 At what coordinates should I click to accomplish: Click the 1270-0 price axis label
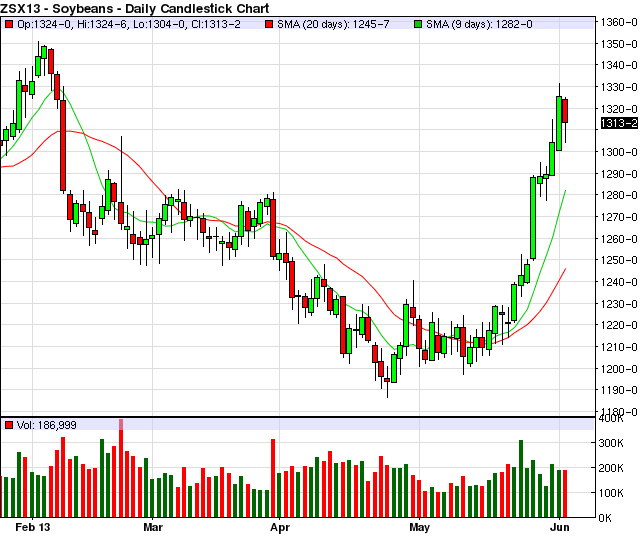pos(619,217)
